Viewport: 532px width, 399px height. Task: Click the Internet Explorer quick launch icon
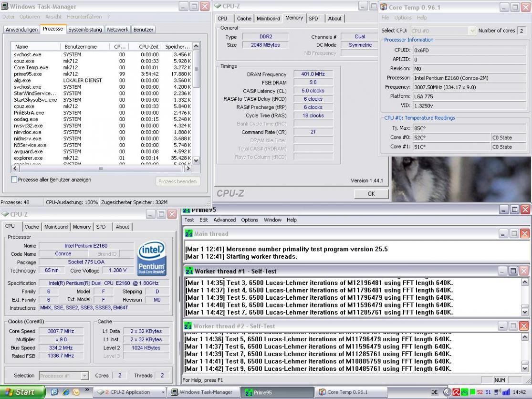click(x=65, y=392)
